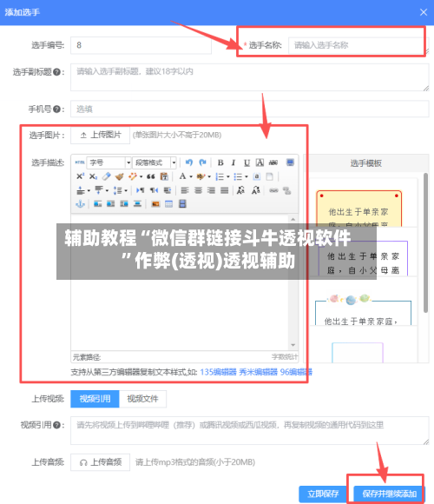Image resolution: width=434 pixels, height=504 pixels.
Task: Set text direction right to left
Action: coord(155,190)
